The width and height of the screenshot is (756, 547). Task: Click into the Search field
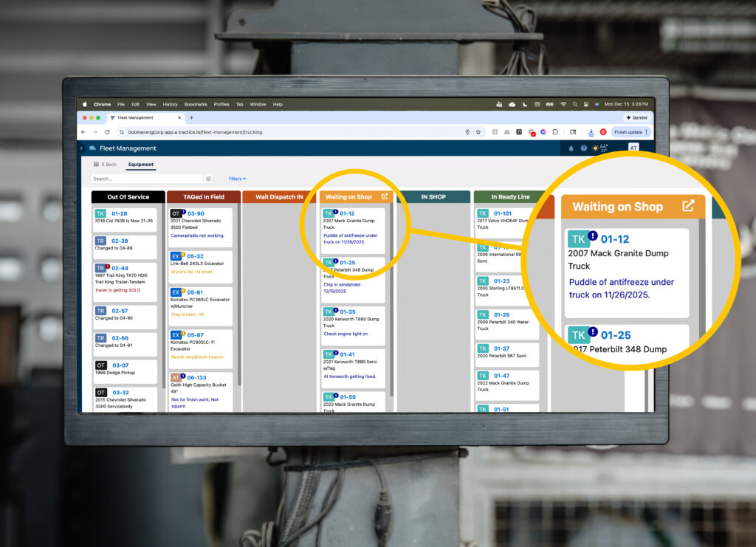[x=146, y=179]
